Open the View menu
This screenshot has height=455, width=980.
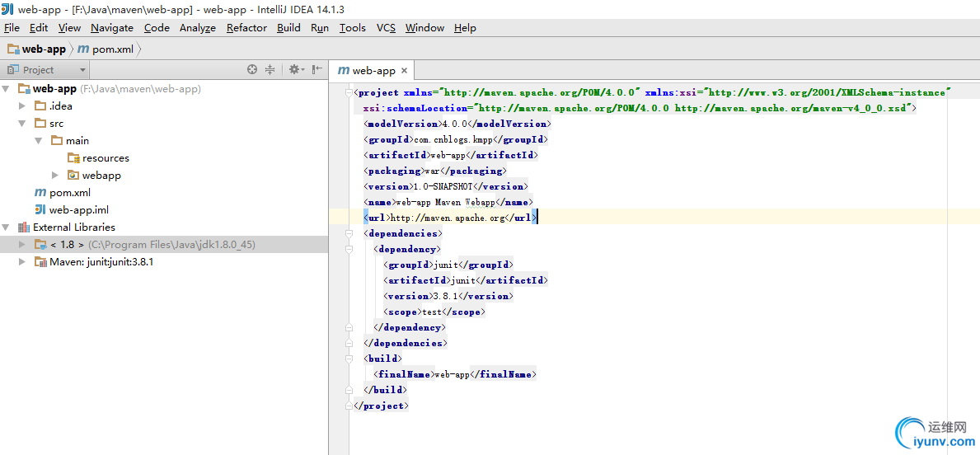69,27
